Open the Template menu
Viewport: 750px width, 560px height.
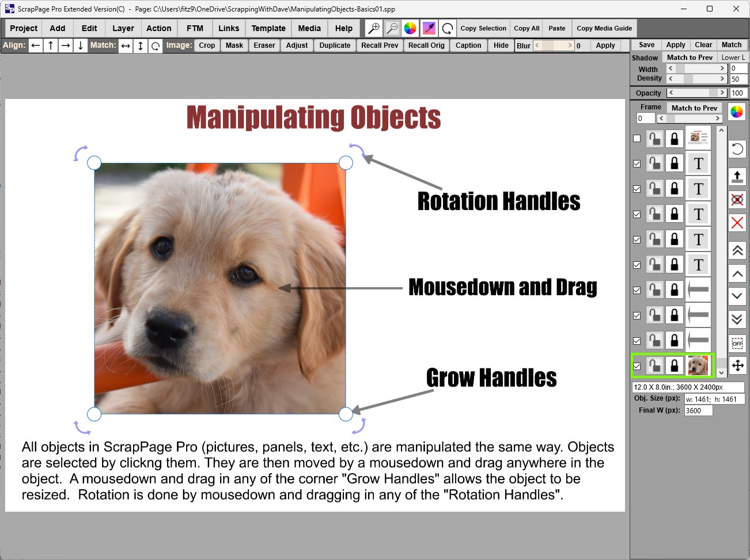click(268, 28)
